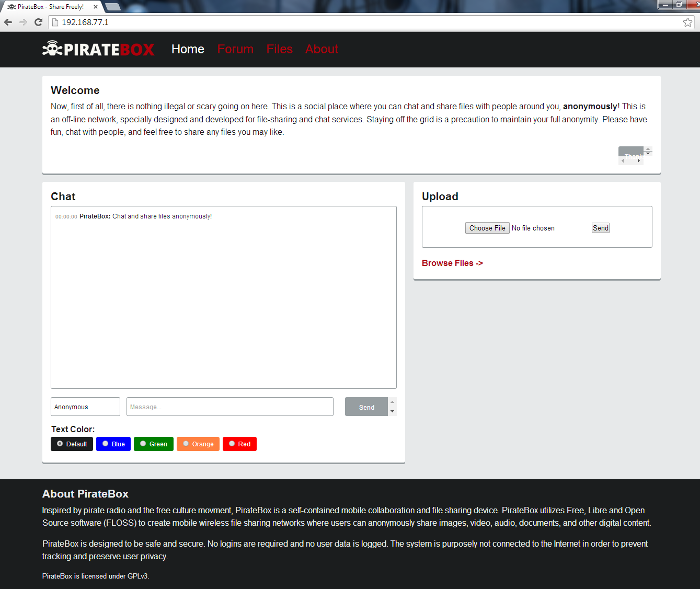Click the down arrow beside the Thanks widget
This screenshot has height=589, width=700.
(648, 153)
